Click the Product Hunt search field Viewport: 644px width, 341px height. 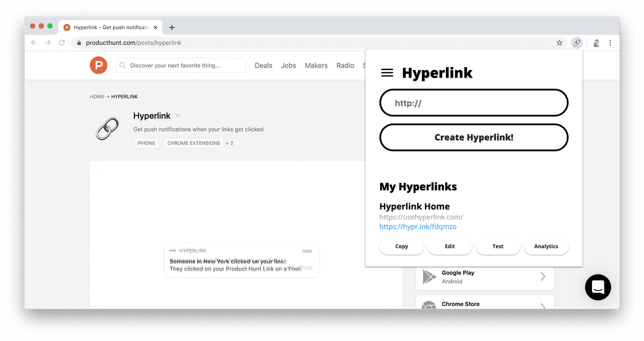click(x=181, y=65)
